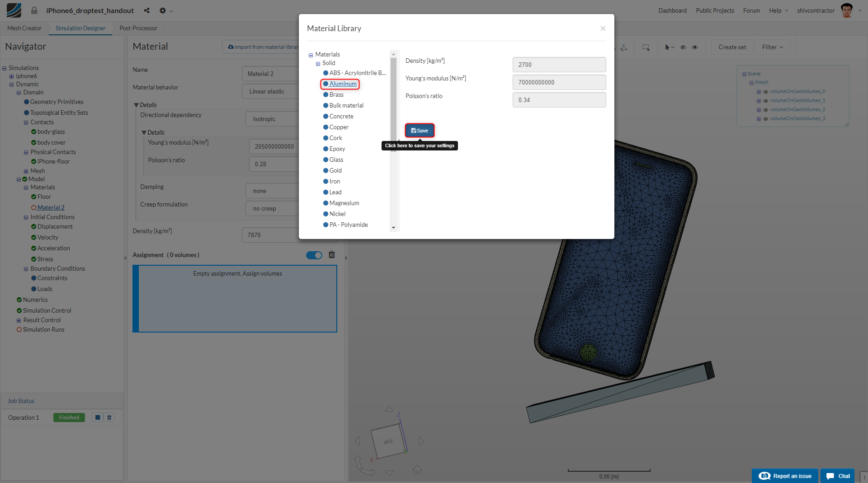Rotate view right with right arrow
Viewport: 868px width, 483px height.
(x=421, y=441)
